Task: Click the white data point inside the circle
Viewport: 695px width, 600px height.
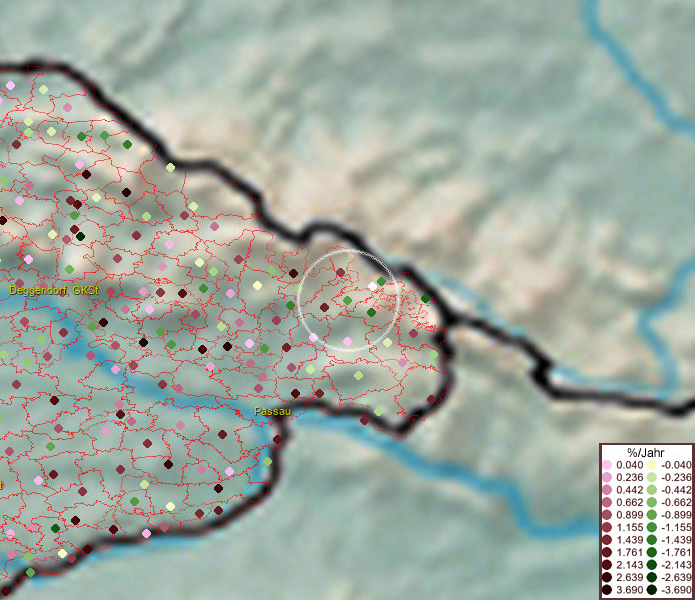Action: (372, 287)
